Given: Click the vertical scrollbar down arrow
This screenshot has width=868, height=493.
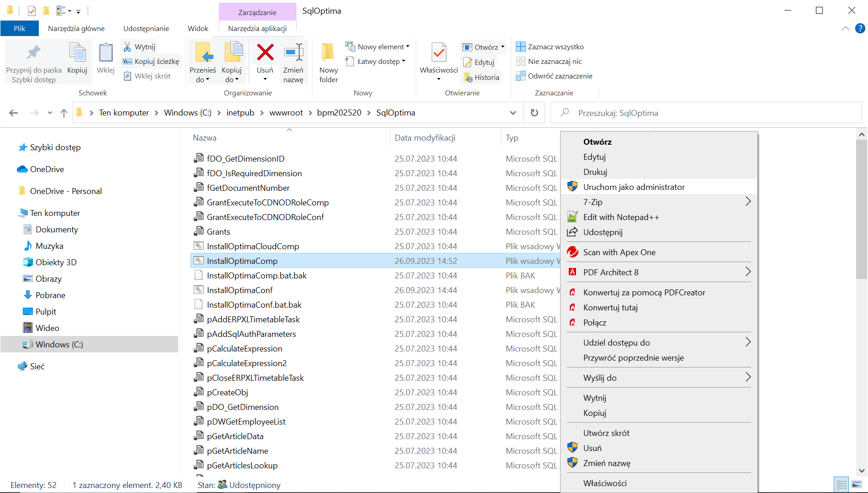Looking at the screenshot, I should (862, 471).
